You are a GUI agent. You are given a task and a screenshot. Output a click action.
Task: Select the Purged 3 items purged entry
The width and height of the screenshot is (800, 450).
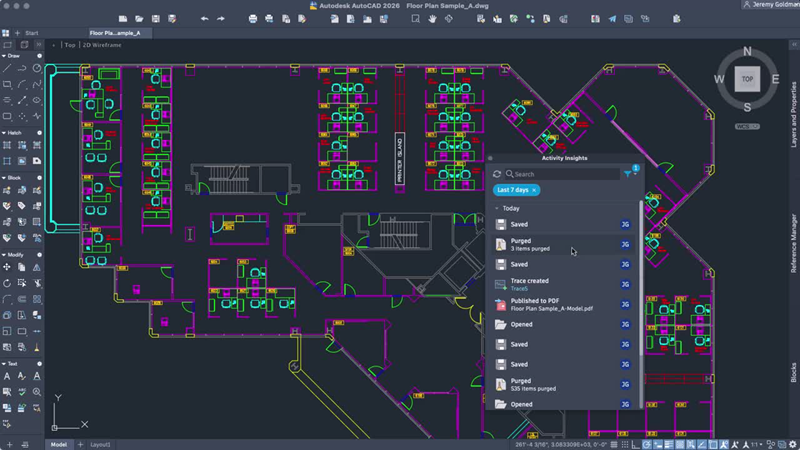point(564,244)
